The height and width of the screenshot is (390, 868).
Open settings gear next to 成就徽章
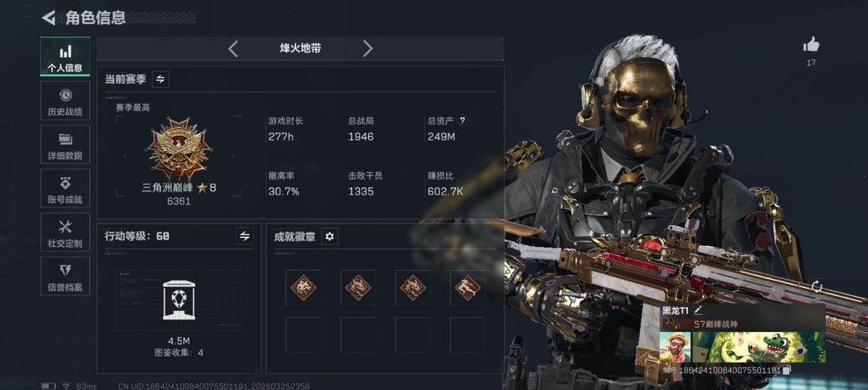(x=330, y=236)
